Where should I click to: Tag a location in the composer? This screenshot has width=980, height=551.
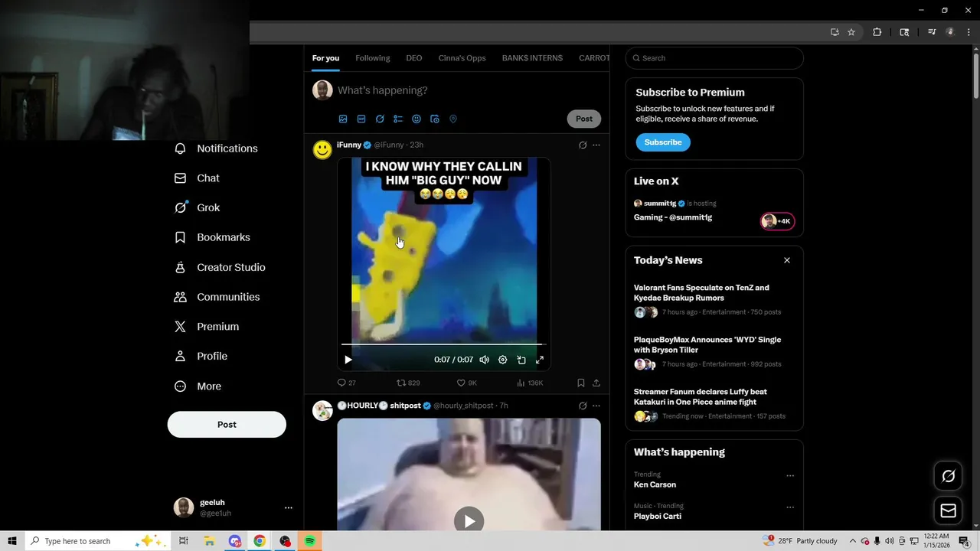453,119
